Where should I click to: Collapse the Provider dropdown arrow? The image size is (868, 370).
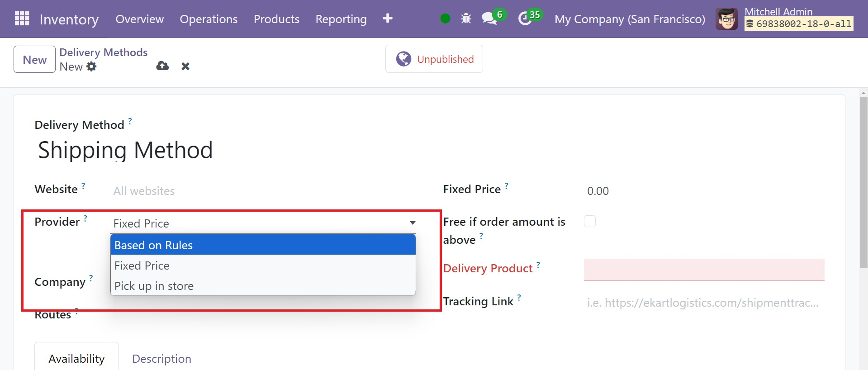click(413, 223)
